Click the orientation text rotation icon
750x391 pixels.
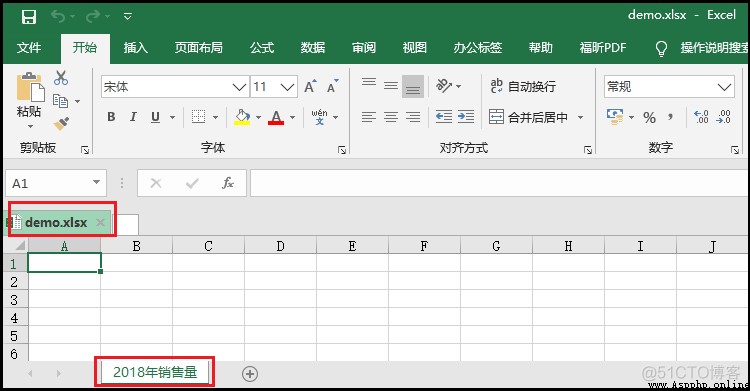(x=444, y=86)
